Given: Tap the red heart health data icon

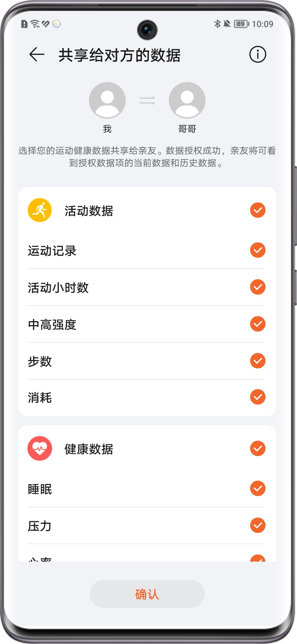Looking at the screenshot, I should coord(40,448).
